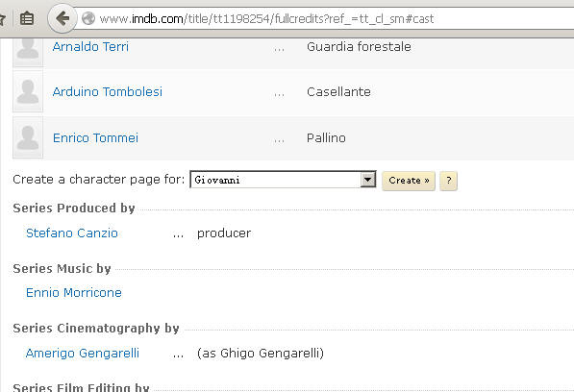Go back with the browser back arrow
Image resolution: width=574 pixels, height=392 pixels.
point(62,18)
